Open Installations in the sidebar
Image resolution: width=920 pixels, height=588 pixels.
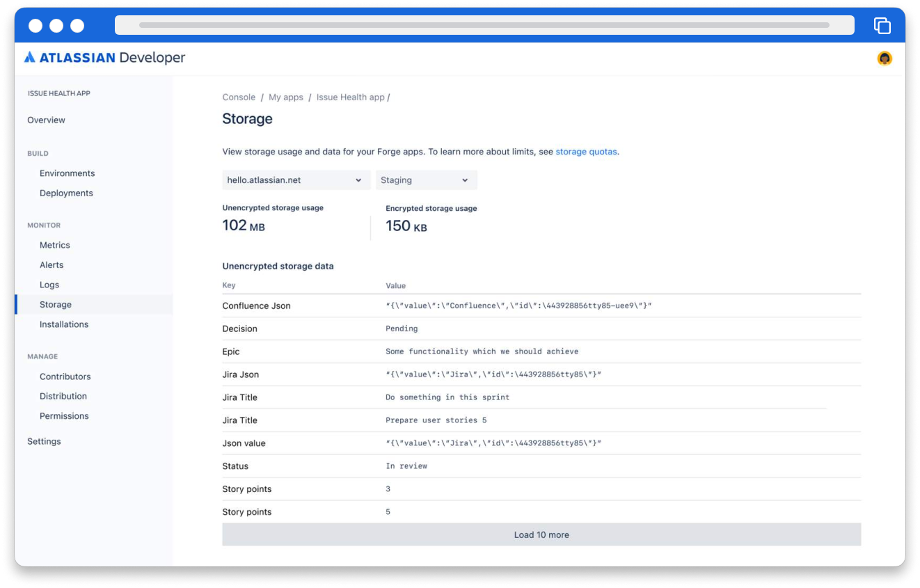[x=64, y=324]
